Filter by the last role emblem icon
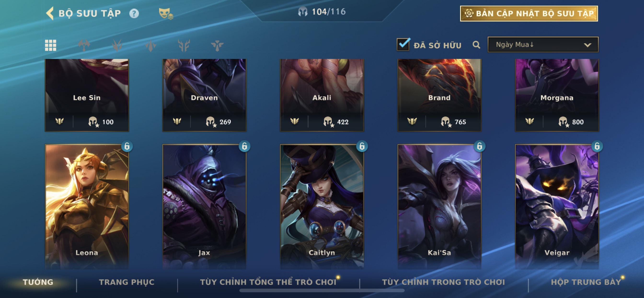644x298 pixels. pos(217,45)
